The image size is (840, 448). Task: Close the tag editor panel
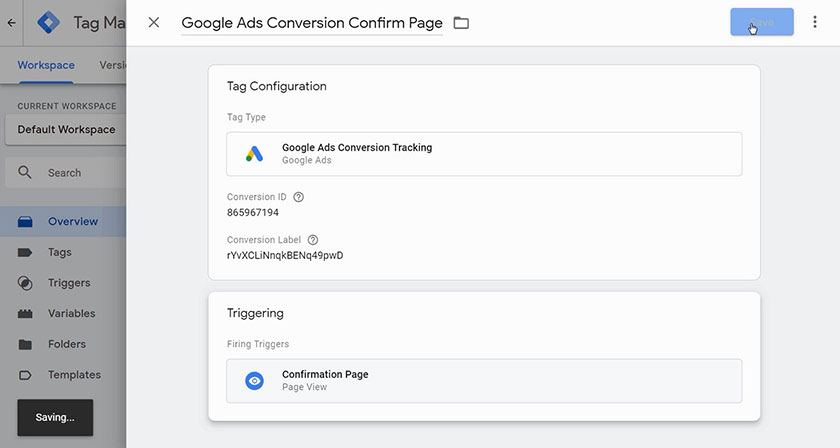tap(153, 22)
